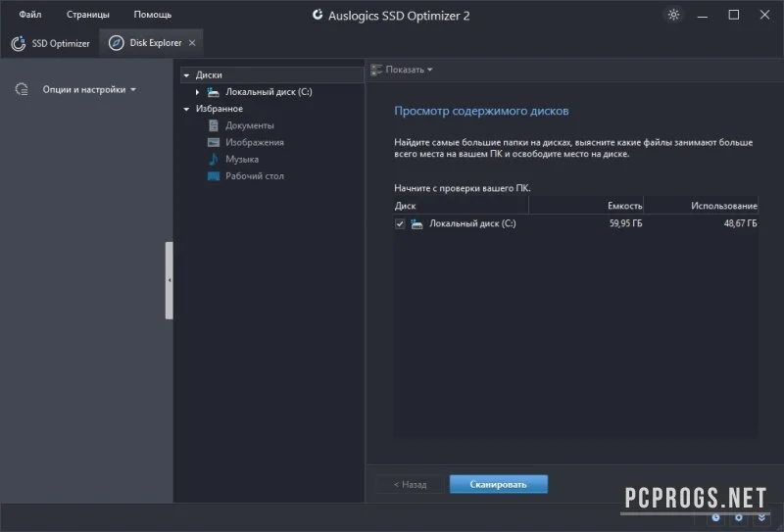Click the 59,95 ГБ capacity cell

(x=625, y=223)
